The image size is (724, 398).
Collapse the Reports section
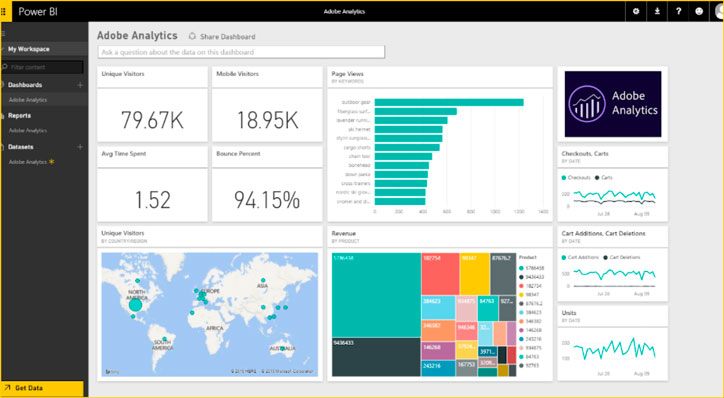pyautogui.click(x=19, y=116)
